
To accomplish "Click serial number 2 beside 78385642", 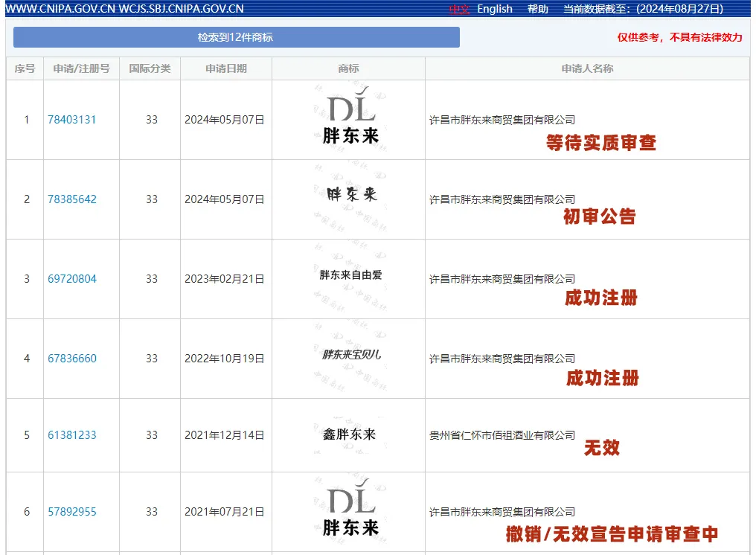I will coord(27,199).
